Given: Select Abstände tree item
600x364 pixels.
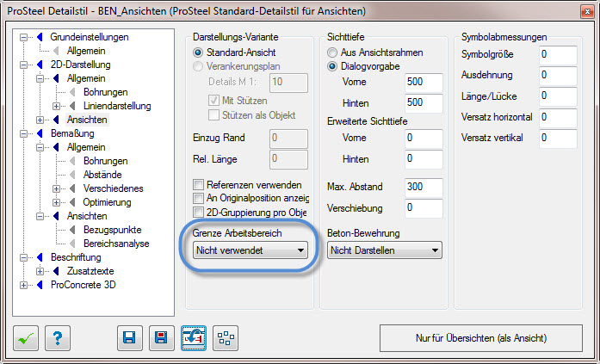Looking at the screenshot, I should [x=102, y=175].
